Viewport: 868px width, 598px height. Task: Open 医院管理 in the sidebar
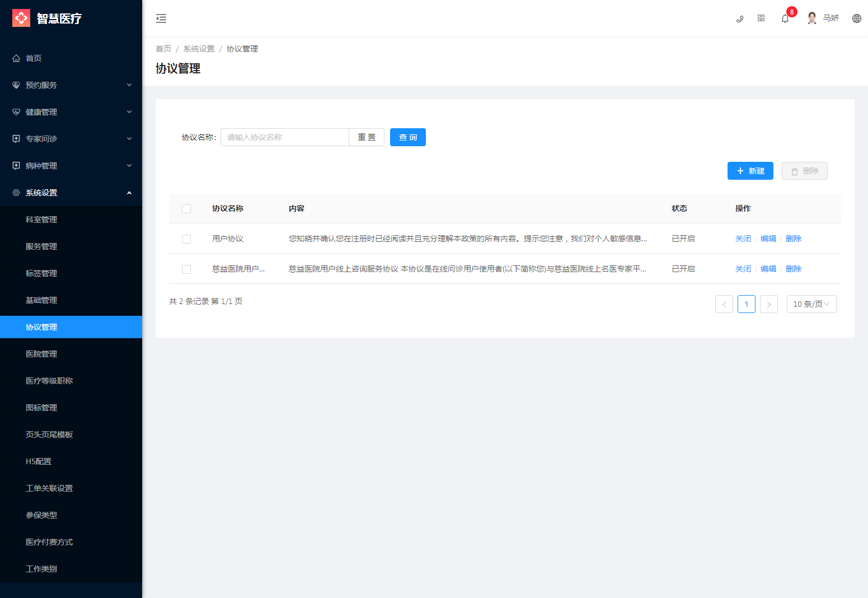(71, 354)
